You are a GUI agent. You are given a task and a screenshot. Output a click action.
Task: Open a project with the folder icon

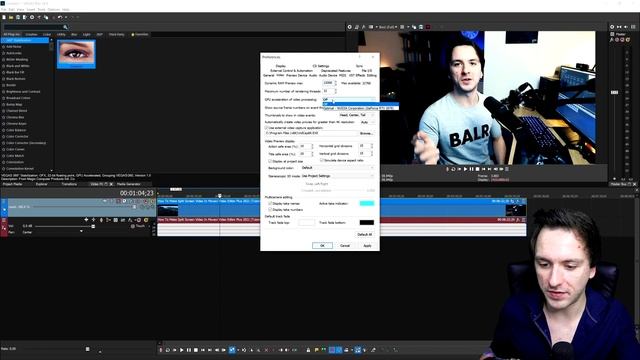11,17
